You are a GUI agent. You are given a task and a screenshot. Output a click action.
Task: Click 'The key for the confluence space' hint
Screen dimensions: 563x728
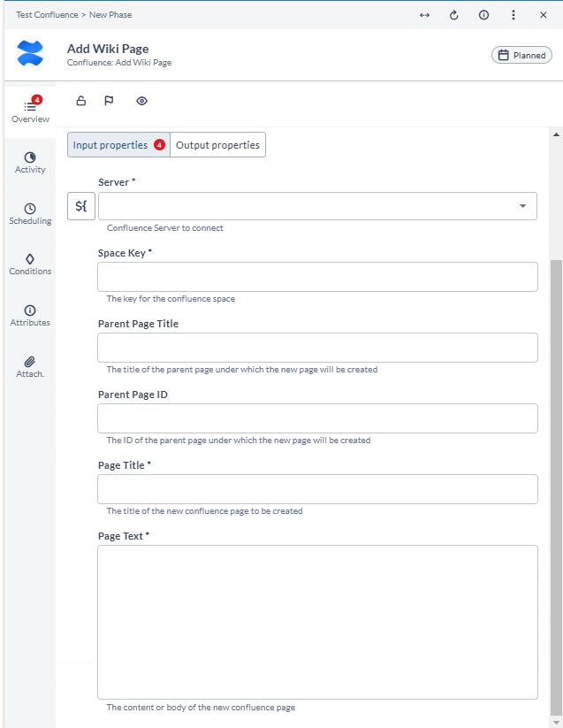171,298
